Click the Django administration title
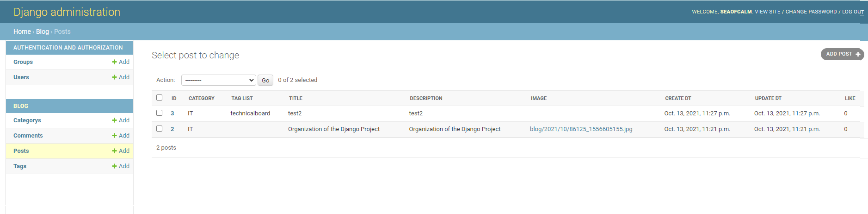Viewport: 868px width, 214px height. click(67, 12)
